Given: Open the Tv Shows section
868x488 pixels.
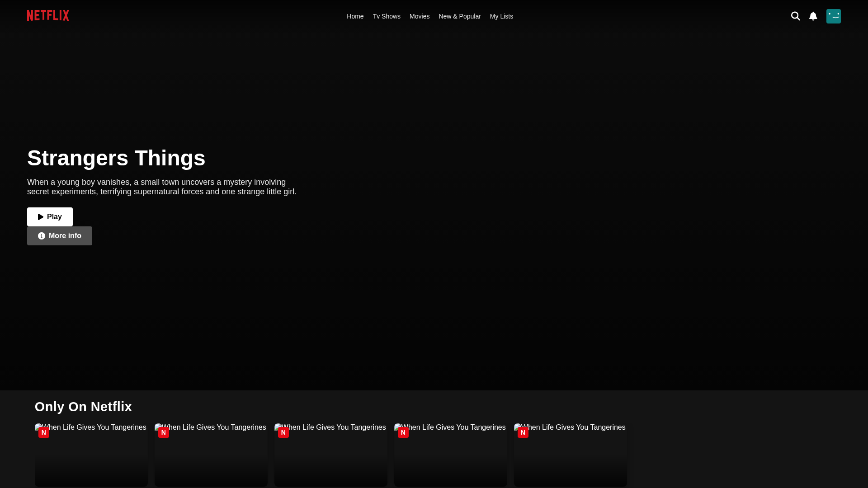Looking at the screenshot, I should pyautogui.click(x=387, y=16).
